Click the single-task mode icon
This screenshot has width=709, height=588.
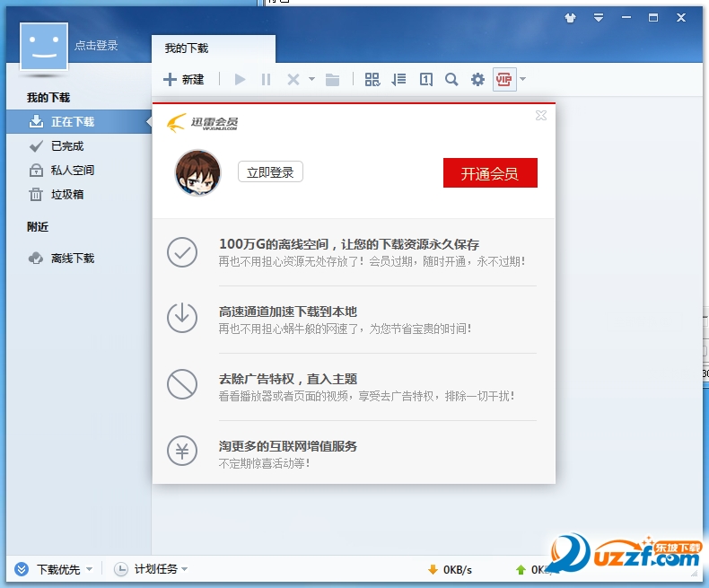click(x=426, y=80)
